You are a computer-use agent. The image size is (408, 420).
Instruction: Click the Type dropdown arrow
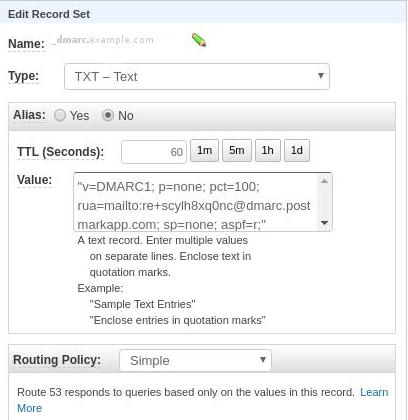[x=321, y=76]
